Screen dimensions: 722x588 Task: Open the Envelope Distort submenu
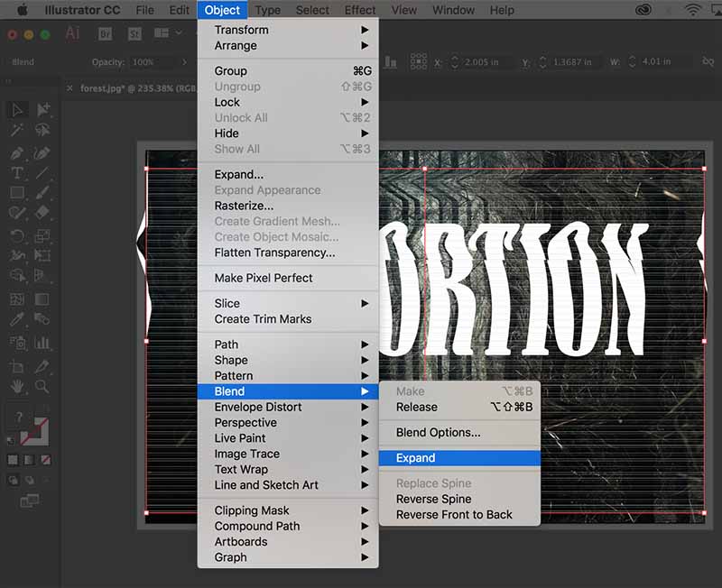click(288, 408)
